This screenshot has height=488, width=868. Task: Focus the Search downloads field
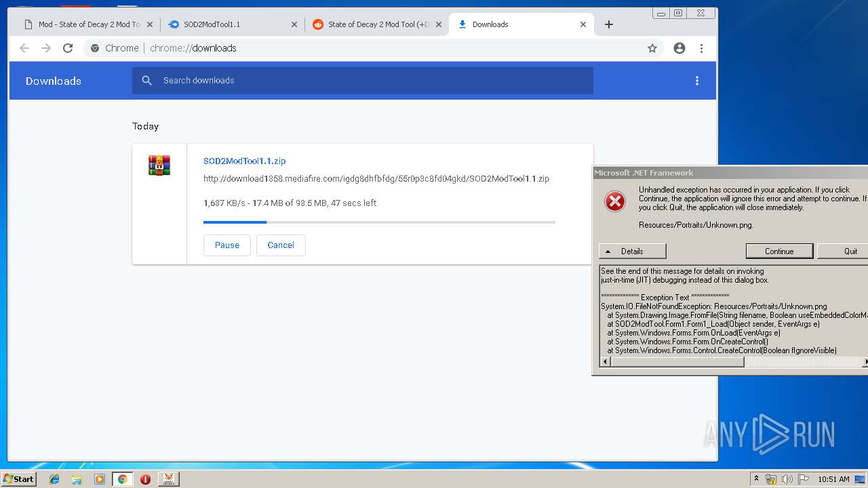(x=362, y=81)
